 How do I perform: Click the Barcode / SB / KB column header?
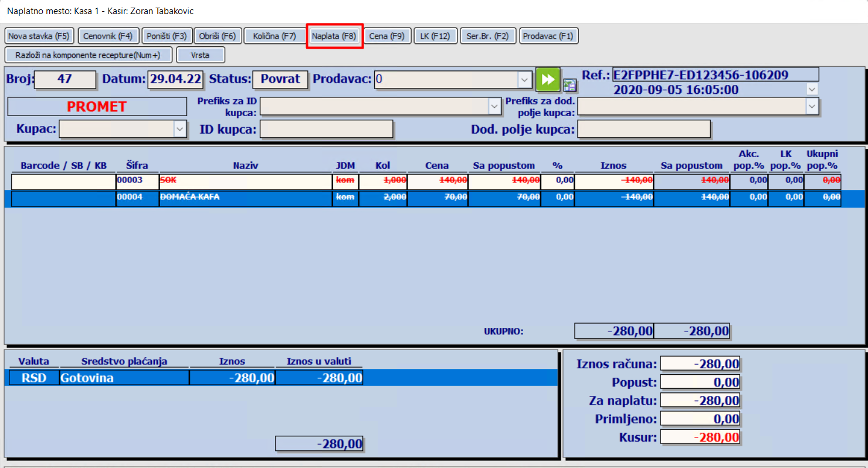(x=63, y=166)
